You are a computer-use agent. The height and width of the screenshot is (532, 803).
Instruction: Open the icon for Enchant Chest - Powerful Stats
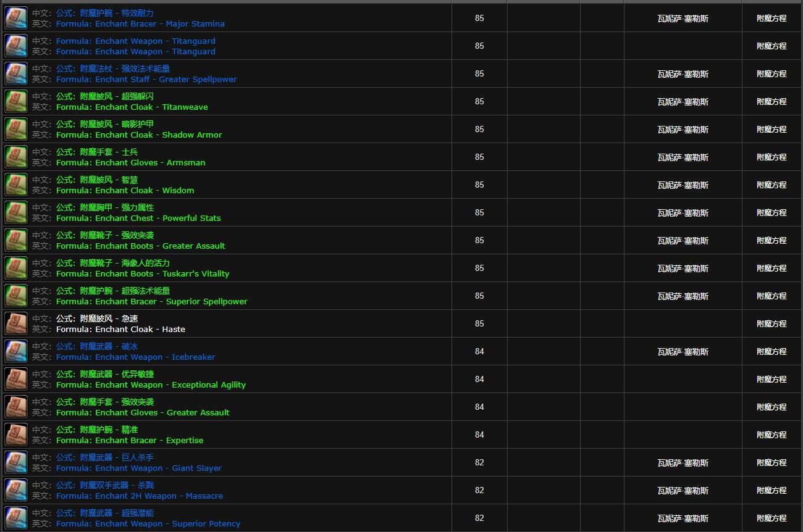(16, 213)
